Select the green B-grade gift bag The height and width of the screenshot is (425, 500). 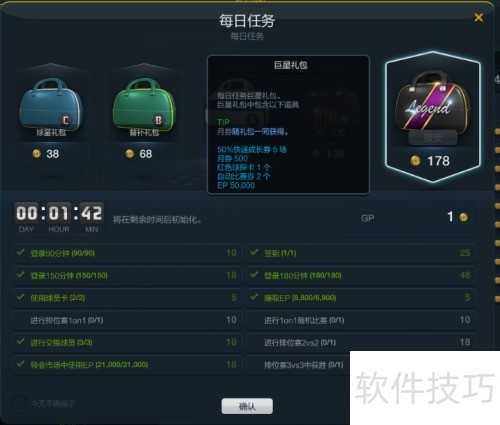[144, 105]
